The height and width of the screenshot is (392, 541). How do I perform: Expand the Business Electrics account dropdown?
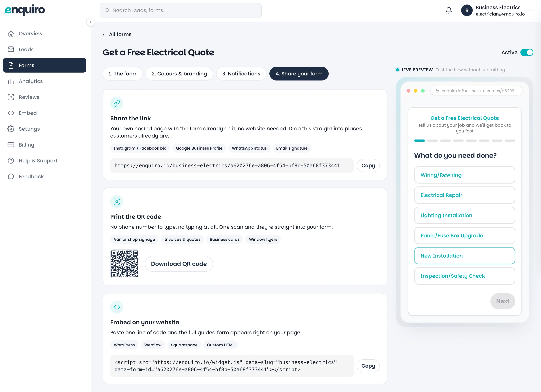click(x=531, y=10)
